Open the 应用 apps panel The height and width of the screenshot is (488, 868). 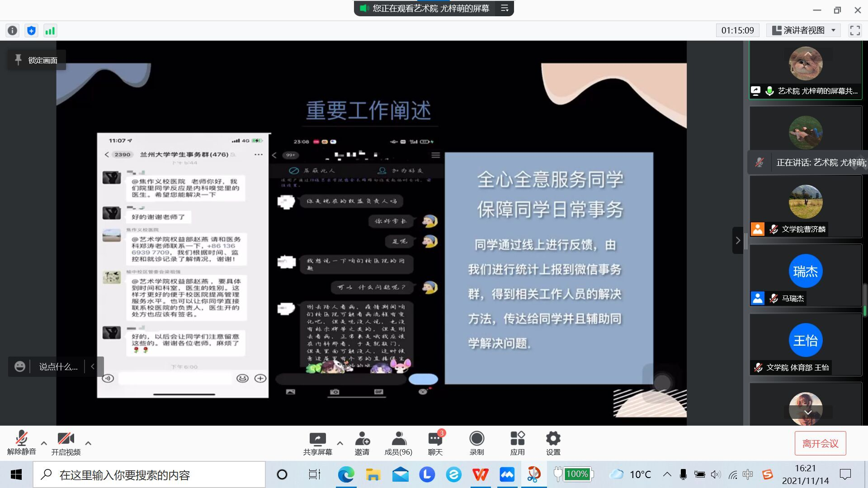point(517,443)
